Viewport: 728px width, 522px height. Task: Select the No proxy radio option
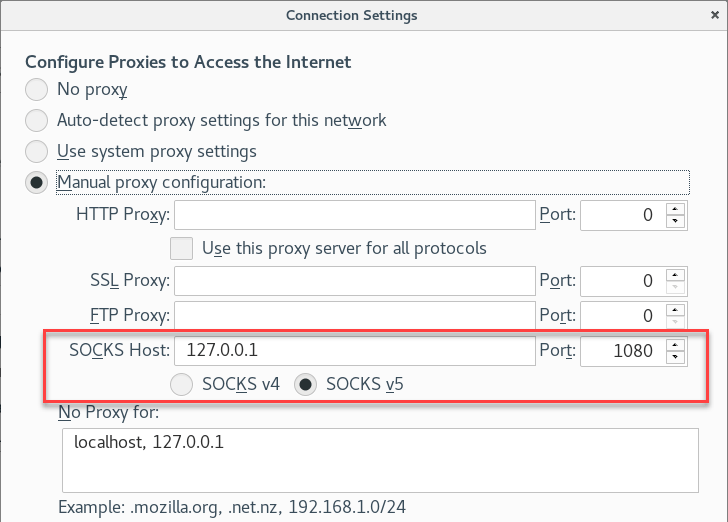tap(37, 90)
